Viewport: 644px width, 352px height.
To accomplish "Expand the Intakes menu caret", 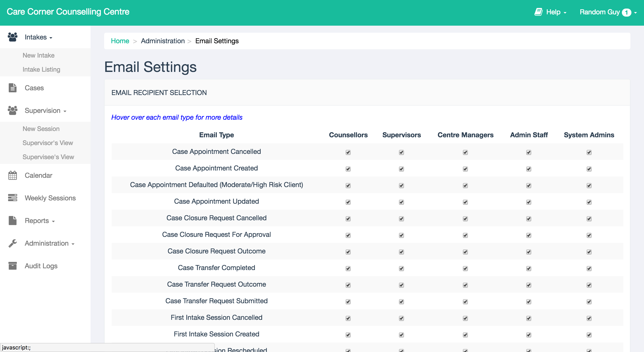I will tap(51, 38).
